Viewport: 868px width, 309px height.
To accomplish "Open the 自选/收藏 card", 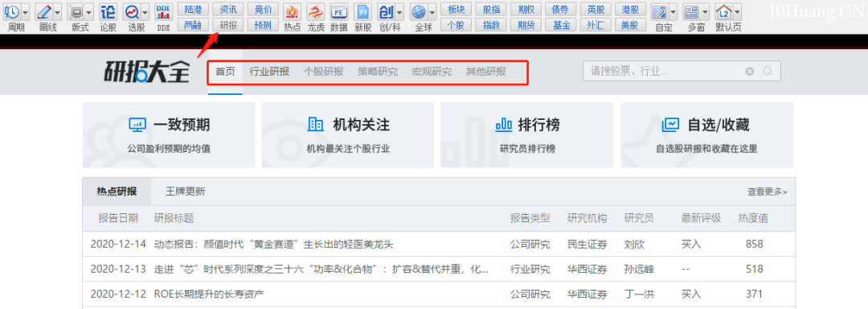I will point(706,134).
